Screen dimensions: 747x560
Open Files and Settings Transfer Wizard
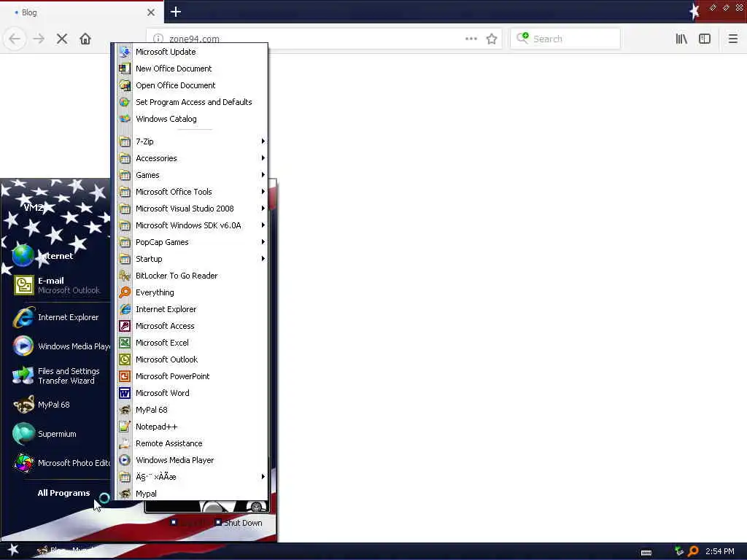pos(60,376)
